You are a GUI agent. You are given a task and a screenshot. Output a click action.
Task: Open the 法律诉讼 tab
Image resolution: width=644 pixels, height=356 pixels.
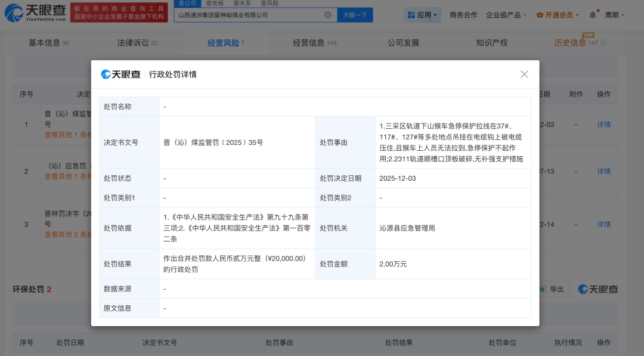click(x=137, y=43)
